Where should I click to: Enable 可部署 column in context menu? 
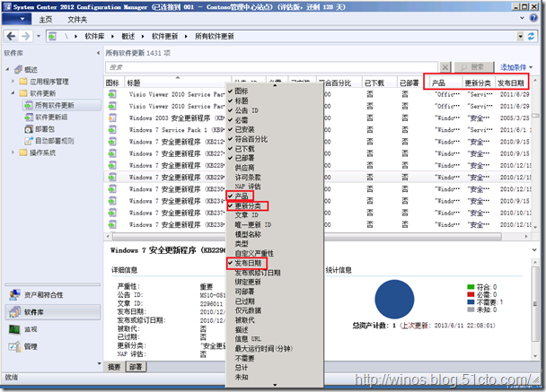[244, 292]
